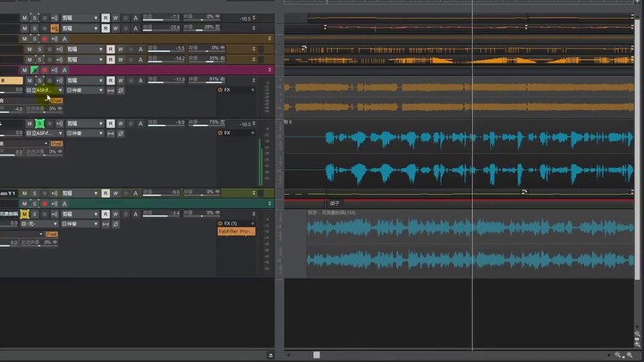The height and width of the screenshot is (362, 644).
Task: Open the input dropdown on the -11.8 track
Action: click(45, 90)
